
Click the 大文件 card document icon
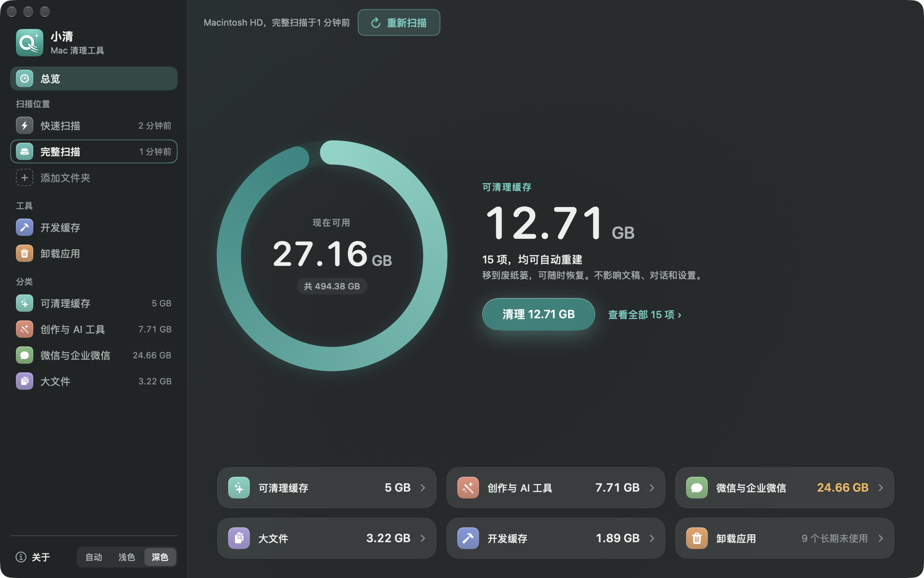239,539
